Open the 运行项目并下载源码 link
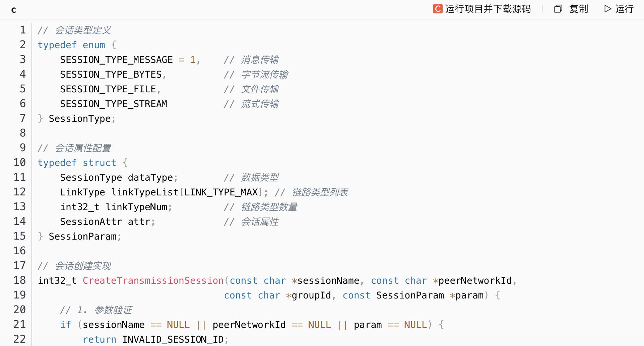The height and width of the screenshot is (346, 644). 488,9
